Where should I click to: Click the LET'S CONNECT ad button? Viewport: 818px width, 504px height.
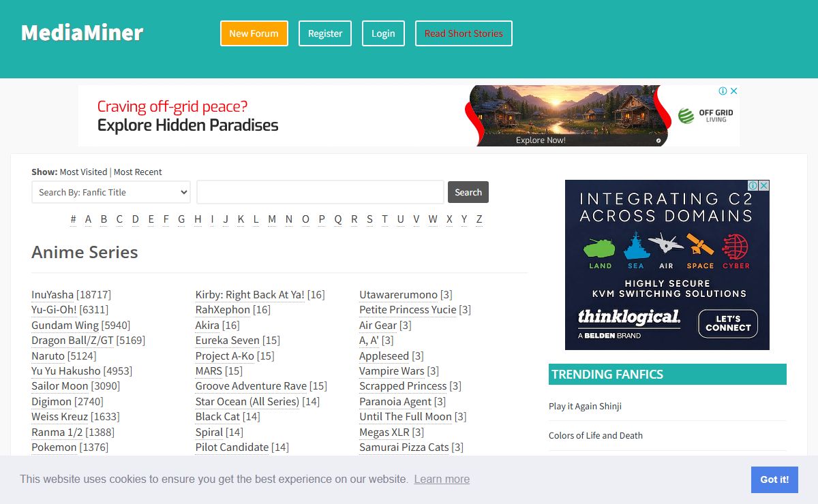(x=728, y=324)
